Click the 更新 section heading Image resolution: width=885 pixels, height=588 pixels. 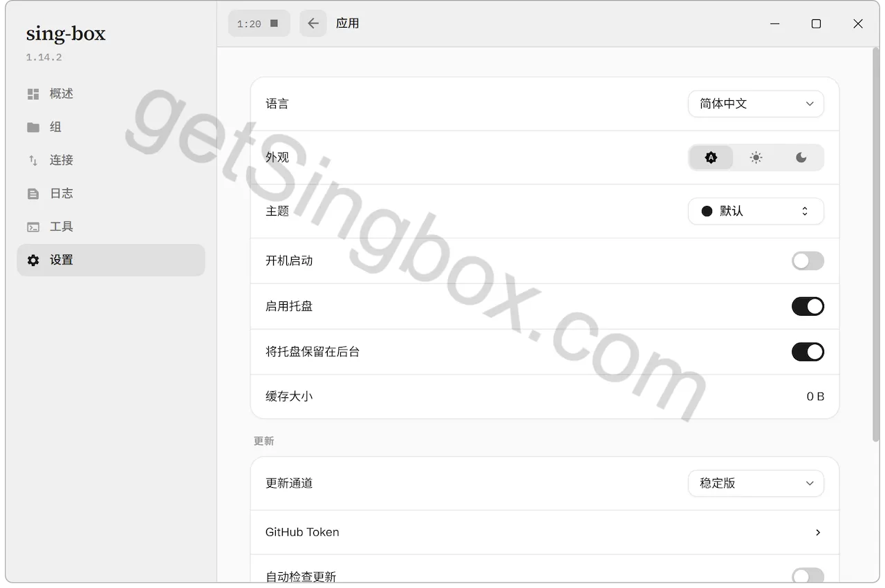click(264, 441)
